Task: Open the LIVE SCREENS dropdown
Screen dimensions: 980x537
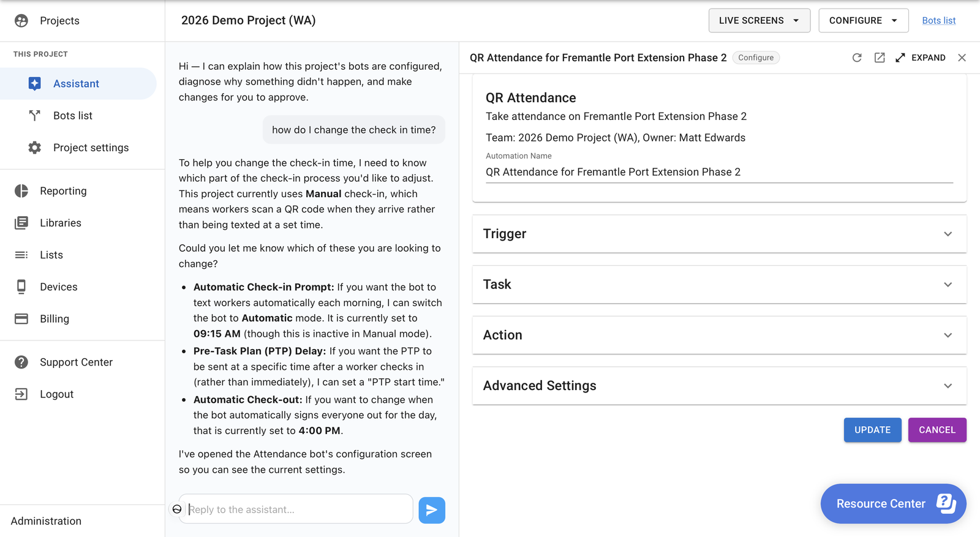Action: coord(759,21)
